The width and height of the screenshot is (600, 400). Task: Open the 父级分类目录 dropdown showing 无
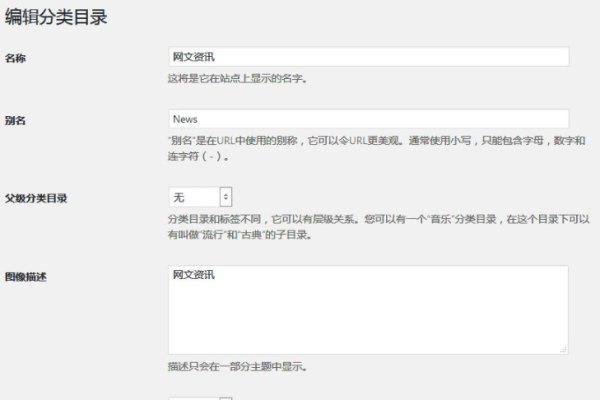[200, 197]
